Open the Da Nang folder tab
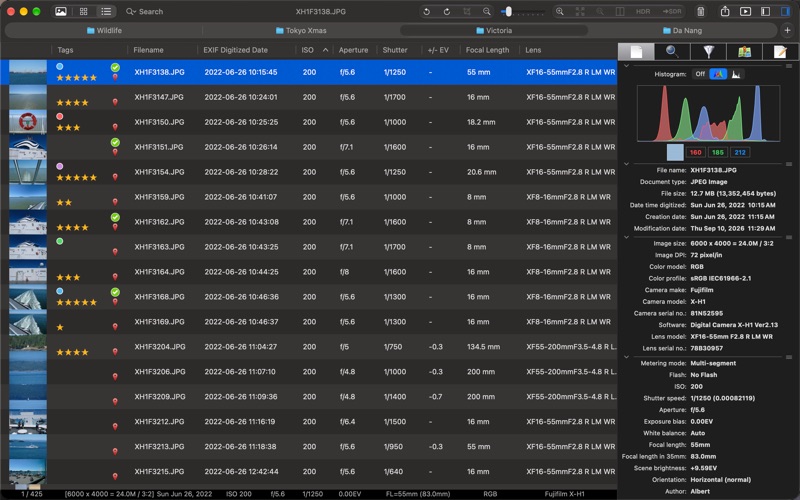This screenshot has width=800, height=500. [683, 30]
